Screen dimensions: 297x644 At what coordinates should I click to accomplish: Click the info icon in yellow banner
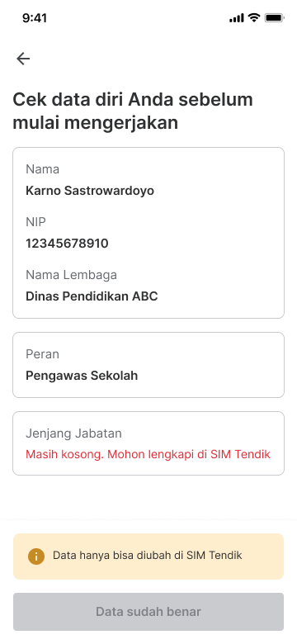pyautogui.click(x=36, y=556)
